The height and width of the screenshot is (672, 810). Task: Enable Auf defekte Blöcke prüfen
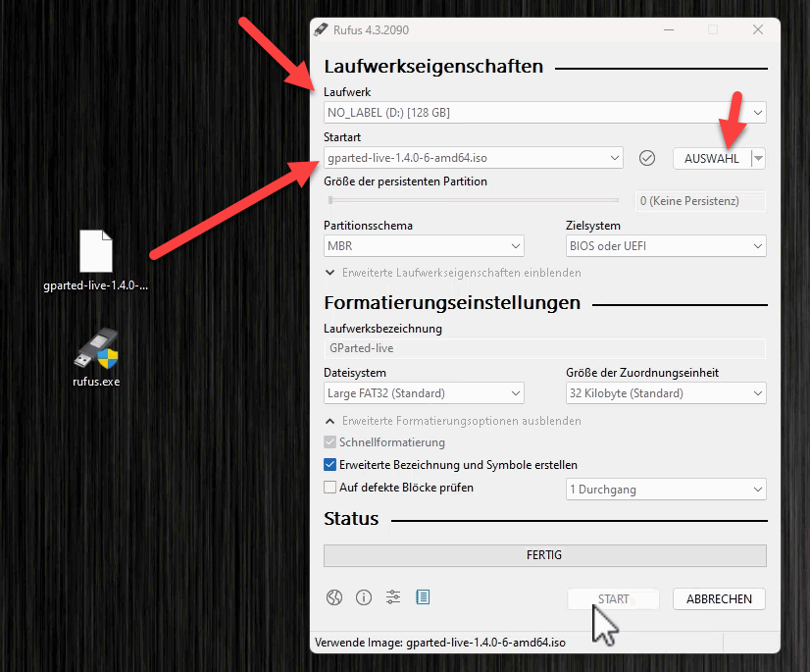click(x=329, y=488)
